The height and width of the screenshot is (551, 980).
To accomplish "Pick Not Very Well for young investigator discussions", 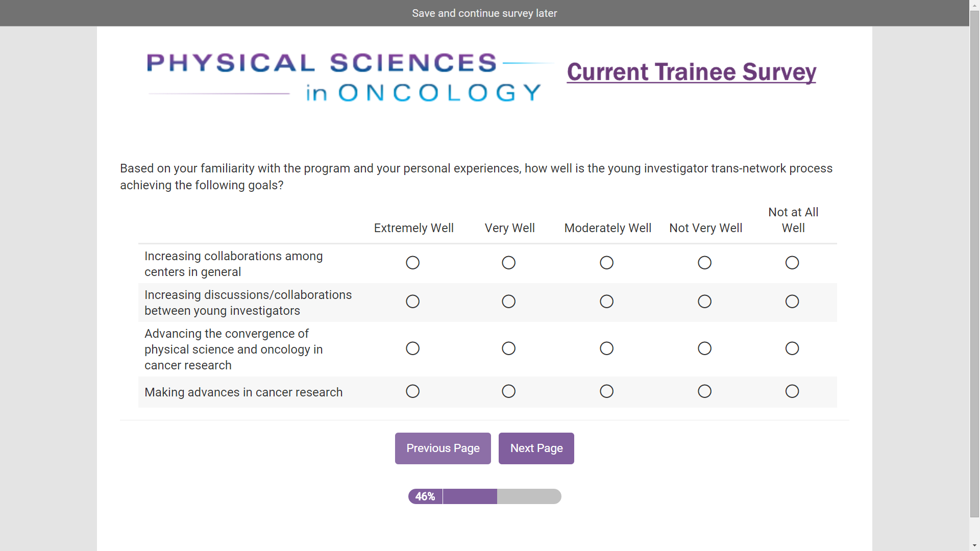I will point(704,302).
